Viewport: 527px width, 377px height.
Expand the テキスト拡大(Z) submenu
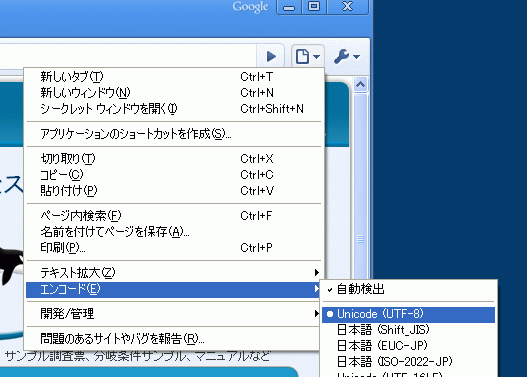[x=174, y=273]
